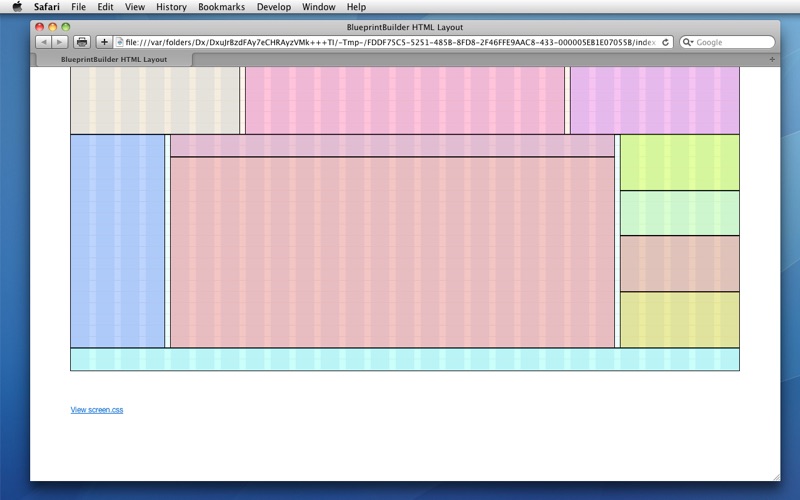Click the new tab plus icon
Viewport: 800px width, 500px height.
coord(772,60)
